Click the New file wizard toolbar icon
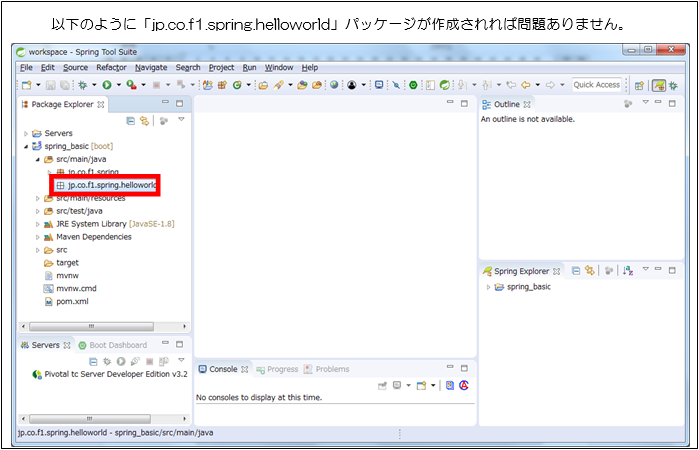 pos(26,85)
